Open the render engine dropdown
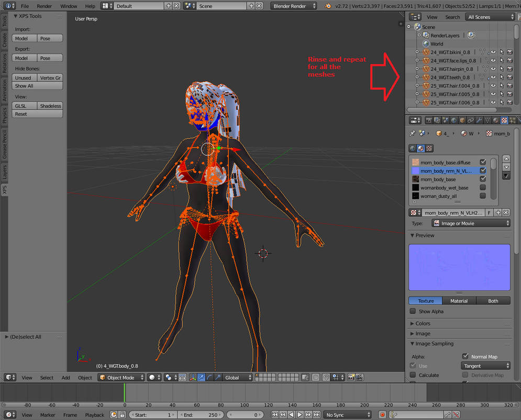Screen dimensions: 521x420 point(293,6)
